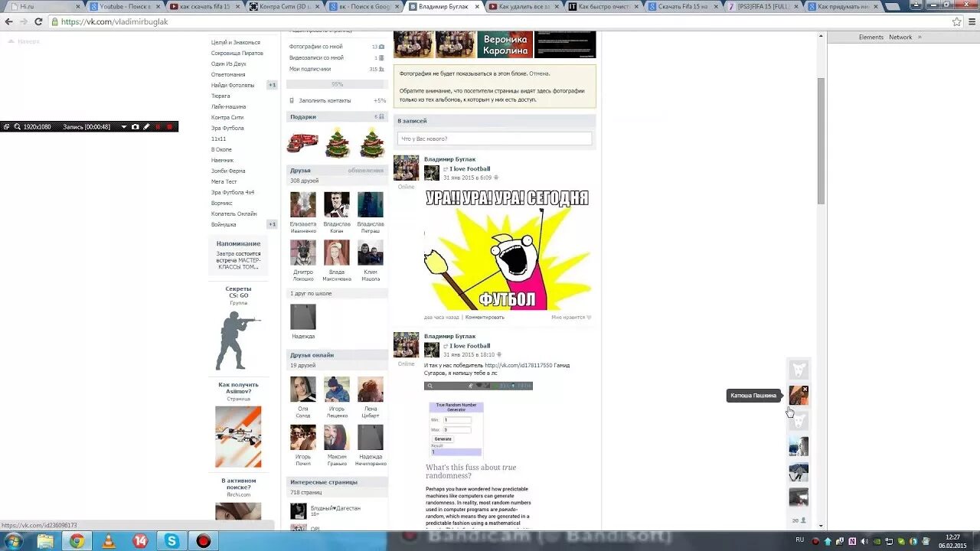Click the first Christmas tree gift

click(337, 142)
